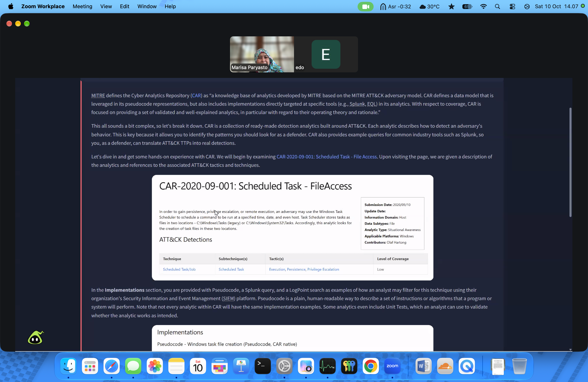
Task: Open the Apple menu
Action: pos(11,6)
